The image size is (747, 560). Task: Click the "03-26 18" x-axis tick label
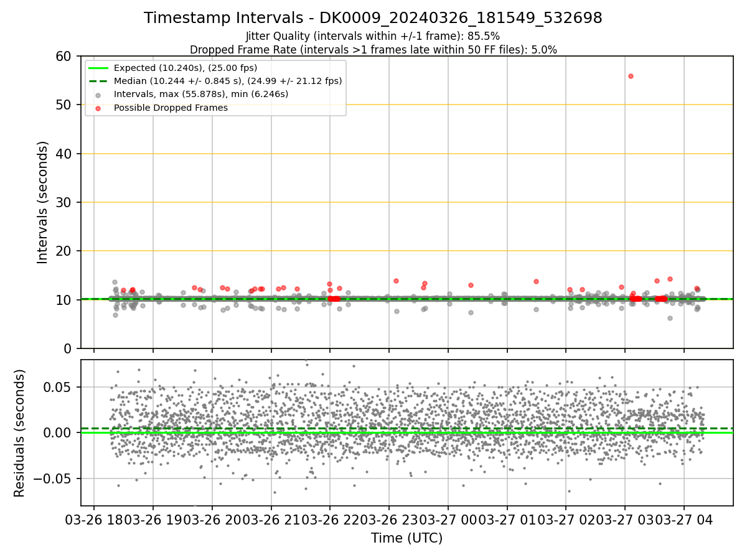tap(94, 520)
